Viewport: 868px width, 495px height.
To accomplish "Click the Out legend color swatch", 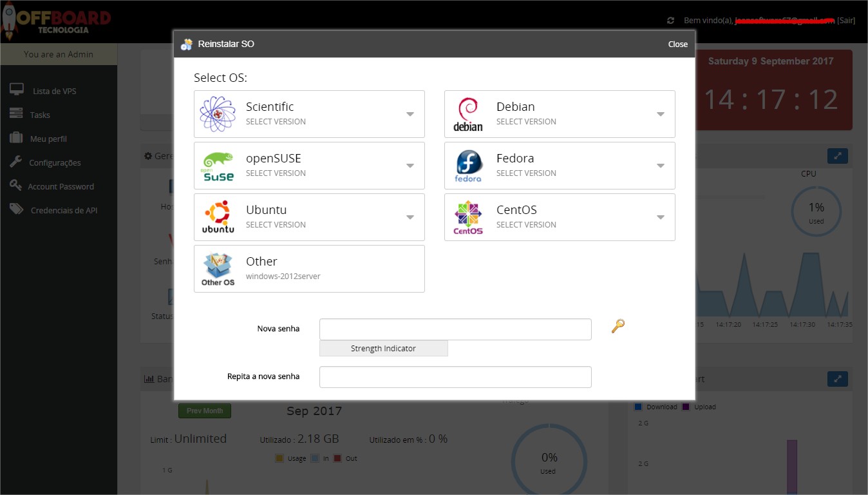I will 337,458.
